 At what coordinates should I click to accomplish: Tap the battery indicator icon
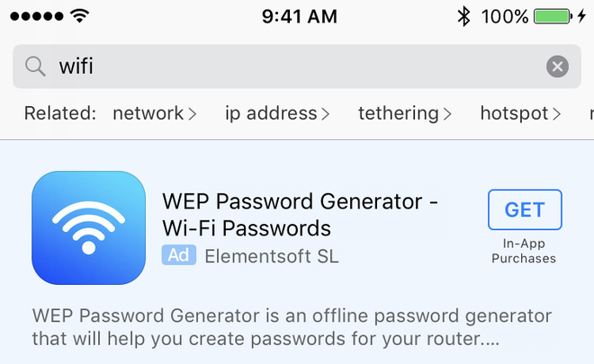(x=552, y=16)
